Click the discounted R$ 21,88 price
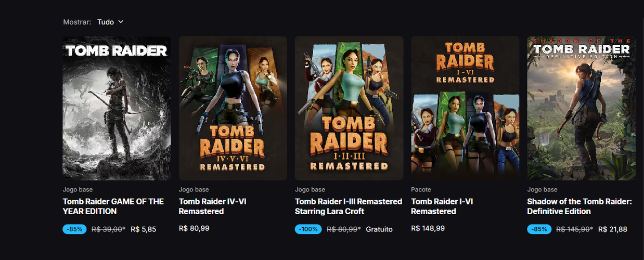This screenshot has height=260, width=644. tap(613, 229)
